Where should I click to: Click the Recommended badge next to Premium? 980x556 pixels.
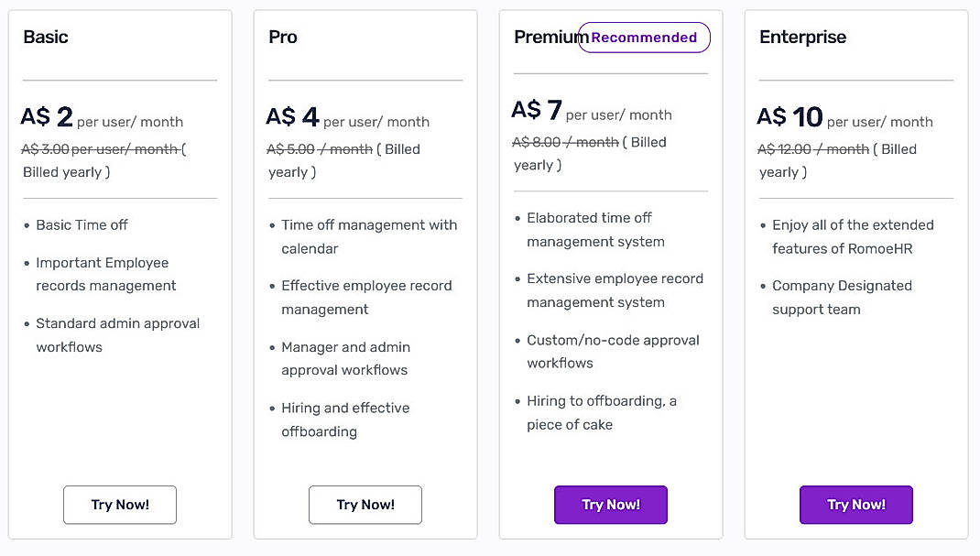pyautogui.click(x=644, y=38)
